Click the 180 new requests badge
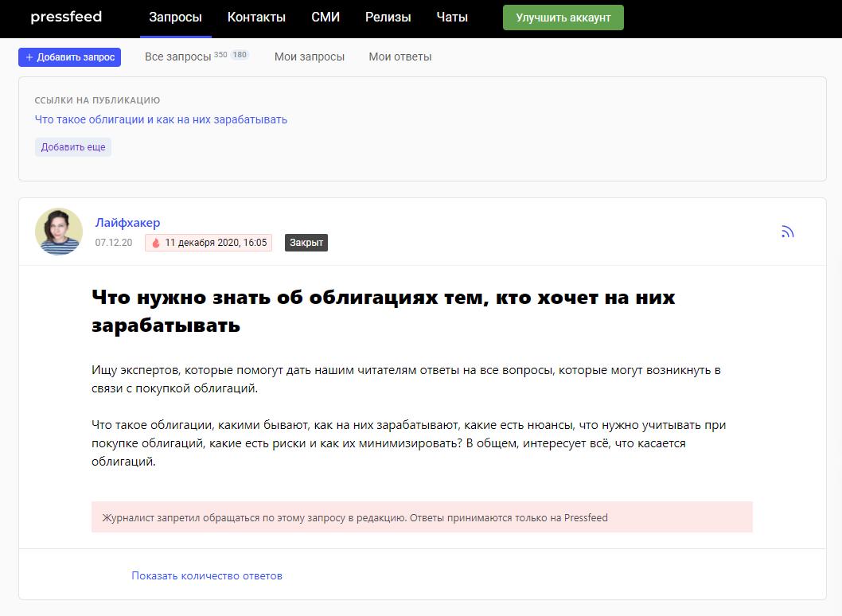This screenshot has height=616, width=842. [x=240, y=55]
